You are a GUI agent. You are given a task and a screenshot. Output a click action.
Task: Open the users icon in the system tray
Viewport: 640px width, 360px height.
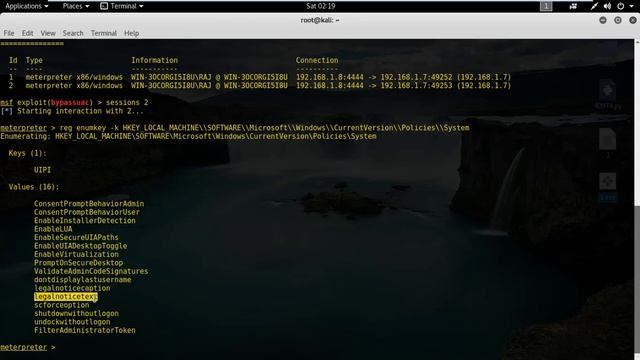point(573,6)
